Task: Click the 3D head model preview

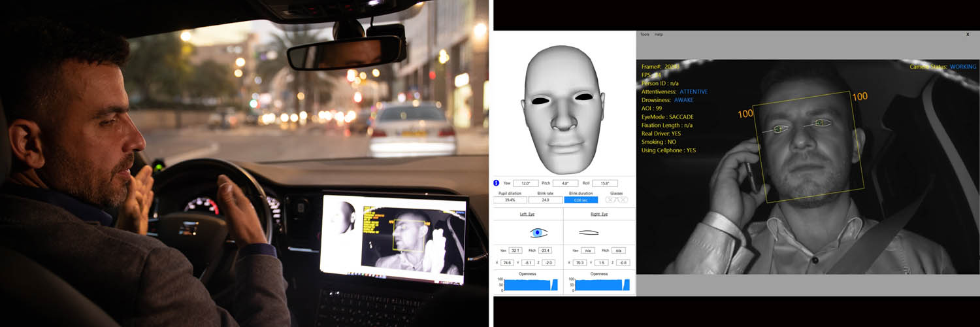Action: click(564, 110)
